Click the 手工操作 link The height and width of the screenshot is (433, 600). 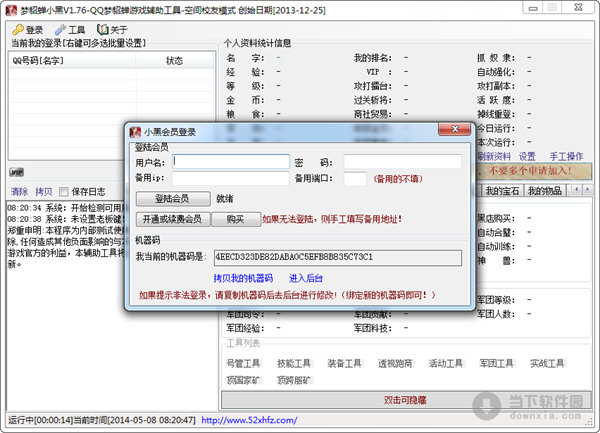click(566, 156)
